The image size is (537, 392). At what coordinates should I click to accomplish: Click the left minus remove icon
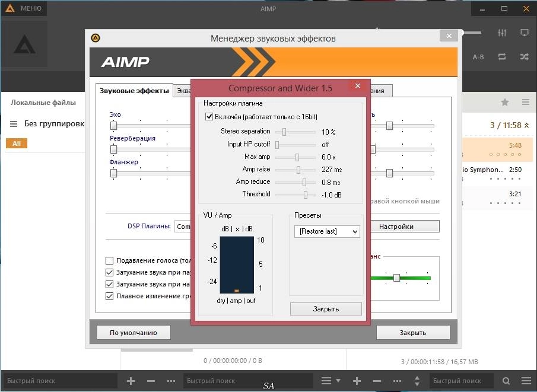click(151, 381)
